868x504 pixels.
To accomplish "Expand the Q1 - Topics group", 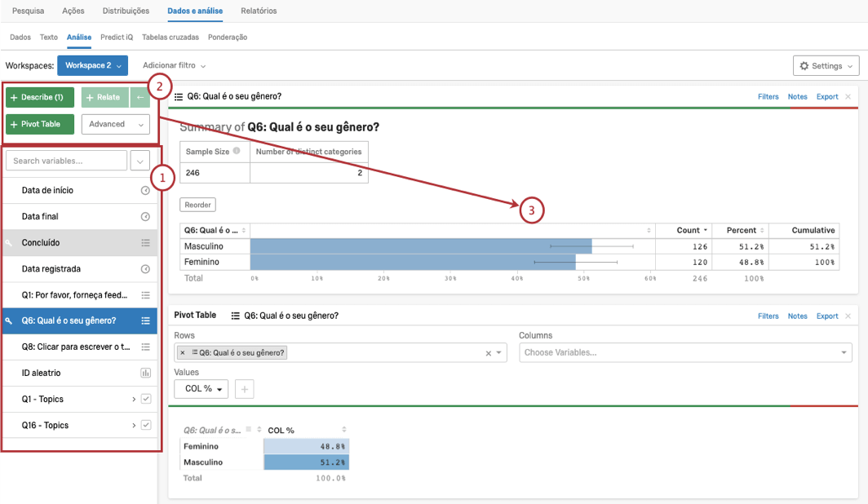I will [134, 399].
